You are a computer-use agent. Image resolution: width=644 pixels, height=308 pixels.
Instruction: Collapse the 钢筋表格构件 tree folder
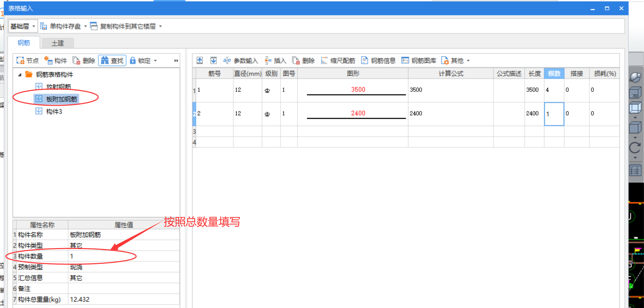coord(19,75)
